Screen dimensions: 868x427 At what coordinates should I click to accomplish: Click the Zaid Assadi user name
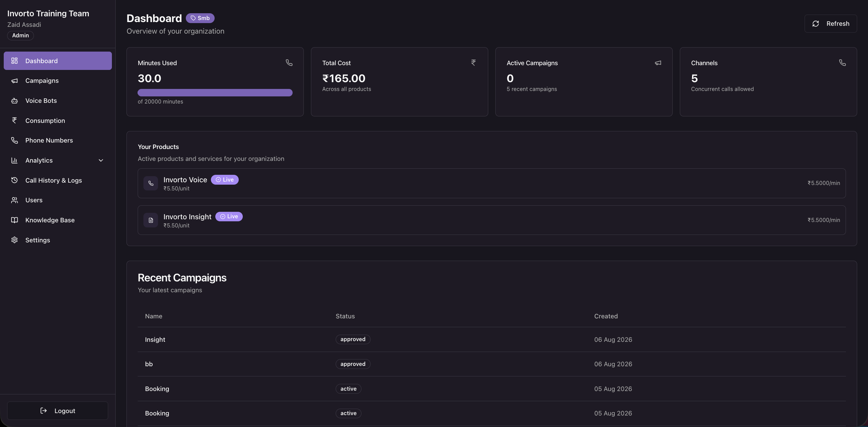click(x=24, y=25)
